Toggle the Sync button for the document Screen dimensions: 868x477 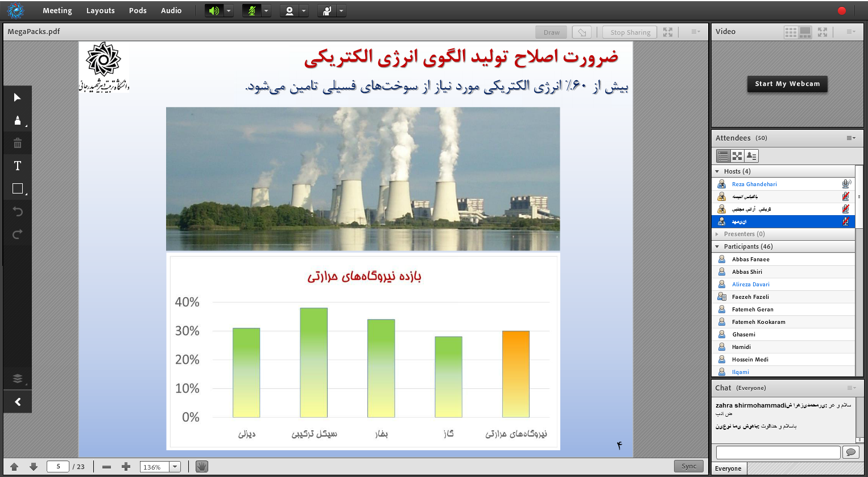click(x=688, y=466)
